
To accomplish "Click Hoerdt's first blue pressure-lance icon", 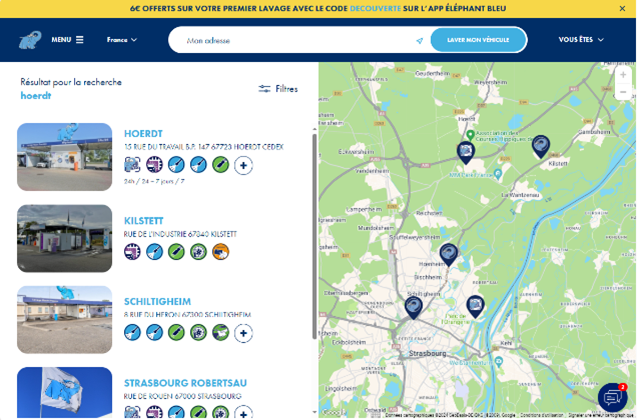I will (x=176, y=165).
